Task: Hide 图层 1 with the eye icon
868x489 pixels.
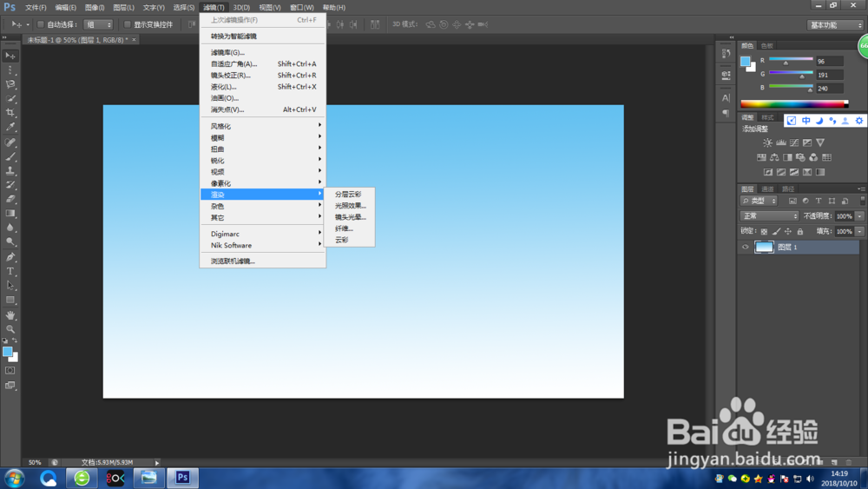Action: click(745, 247)
